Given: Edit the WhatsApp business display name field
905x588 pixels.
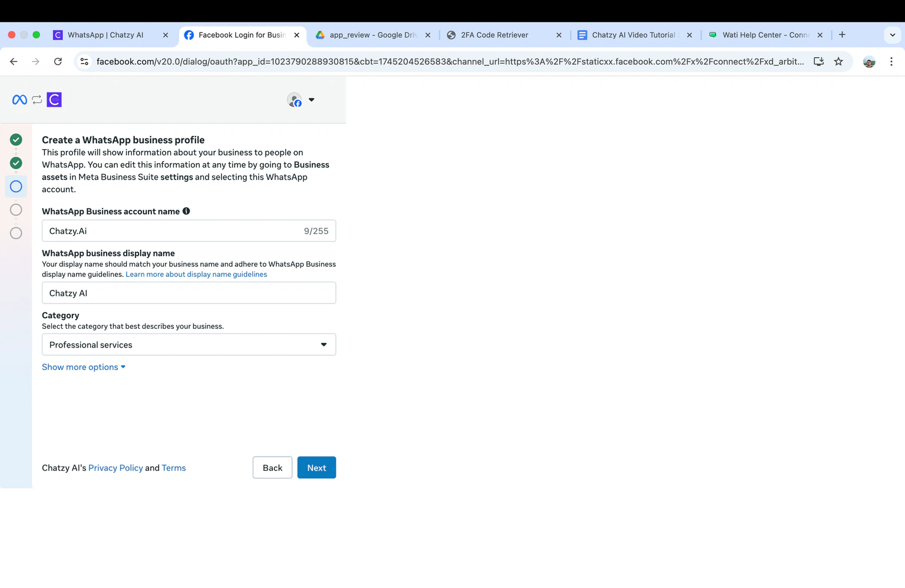Looking at the screenshot, I should [x=189, y=293].
